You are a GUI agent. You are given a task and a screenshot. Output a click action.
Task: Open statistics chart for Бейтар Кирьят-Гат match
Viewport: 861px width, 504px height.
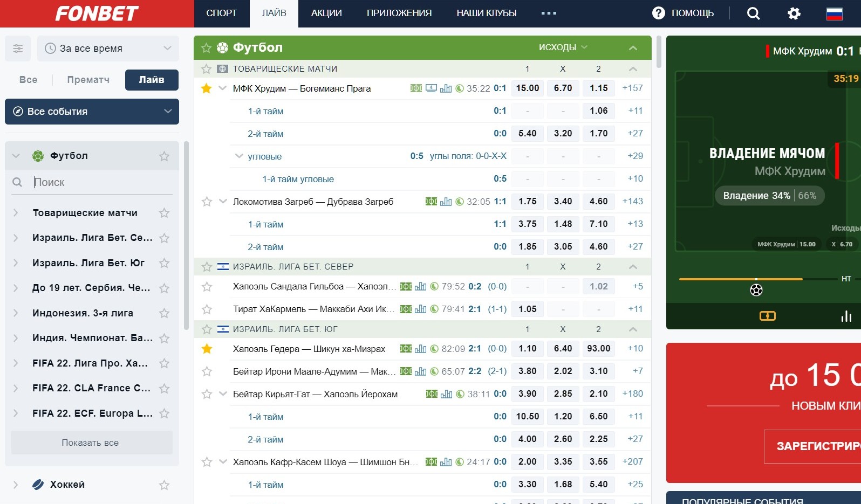[446, 394]
